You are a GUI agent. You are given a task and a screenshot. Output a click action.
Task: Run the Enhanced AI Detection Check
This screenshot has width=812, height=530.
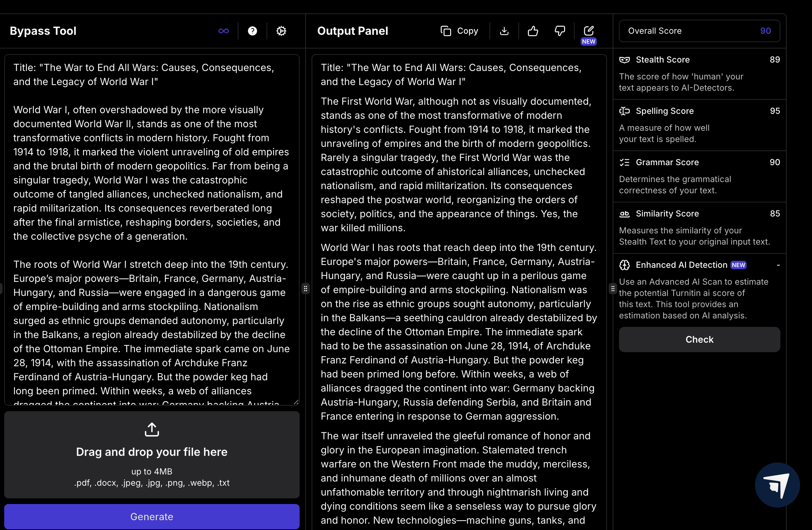[699, 340]
